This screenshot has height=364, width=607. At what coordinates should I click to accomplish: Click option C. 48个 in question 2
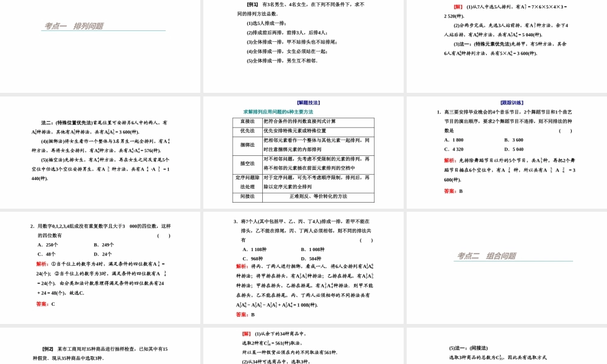[x=47, y=254]
